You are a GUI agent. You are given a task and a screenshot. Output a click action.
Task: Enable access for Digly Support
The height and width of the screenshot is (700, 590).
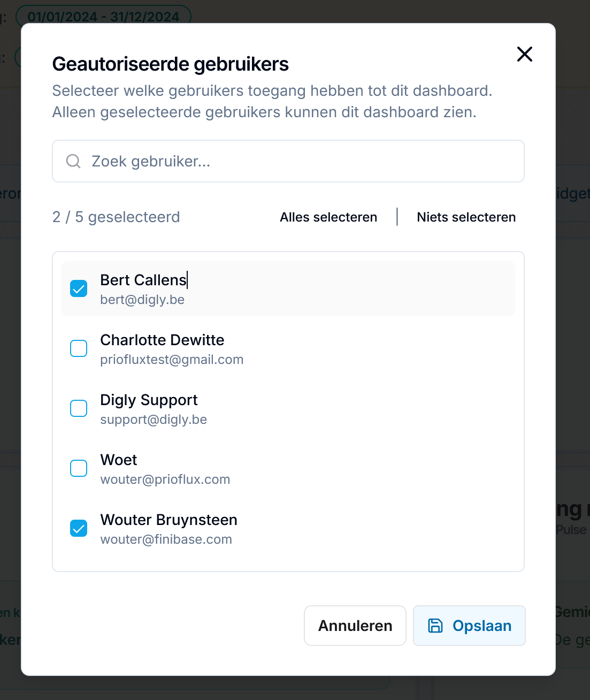79,408
